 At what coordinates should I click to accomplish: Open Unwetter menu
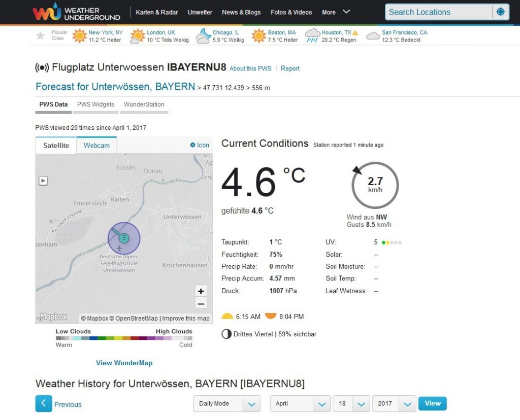pos(200,12)
